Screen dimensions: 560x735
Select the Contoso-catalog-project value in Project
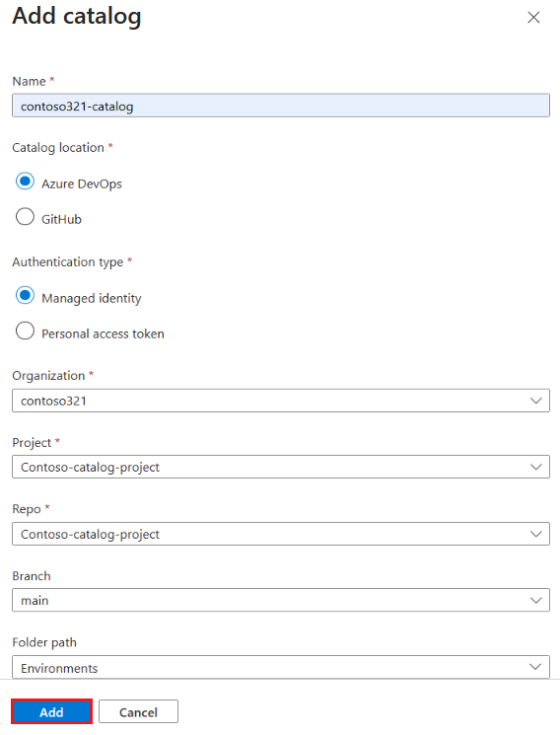(x=90, y=468)
